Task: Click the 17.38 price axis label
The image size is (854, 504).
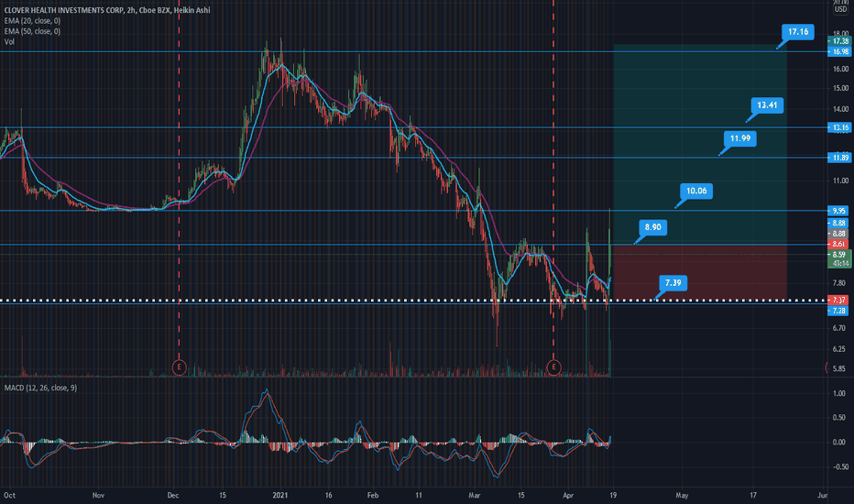Action: pos(838,41)
